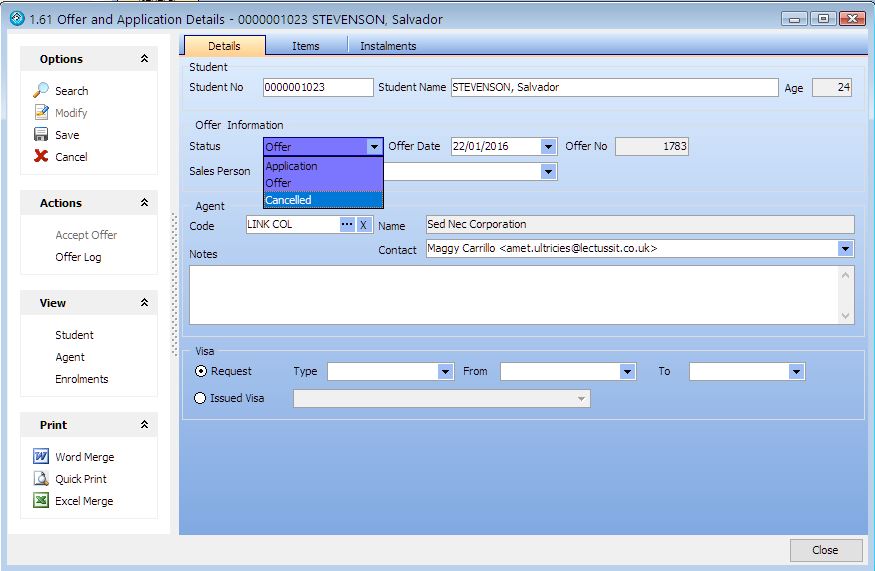Open the Offer Date dropdown calendar
Image resolution: width=875 pixels, height=571 pixels.
point(548,147)
